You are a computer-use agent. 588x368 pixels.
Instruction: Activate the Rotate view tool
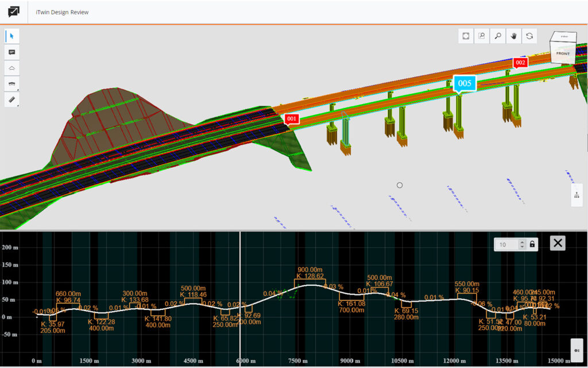[x=529, y=35]
